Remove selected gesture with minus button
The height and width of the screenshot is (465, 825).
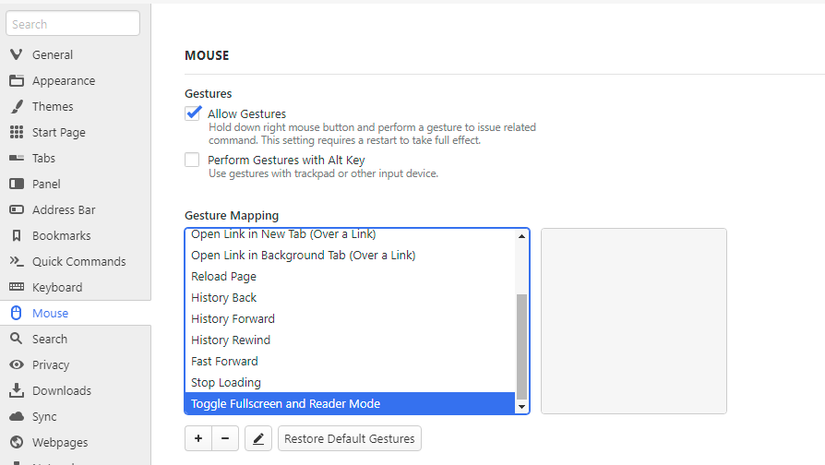coord(225,438)
